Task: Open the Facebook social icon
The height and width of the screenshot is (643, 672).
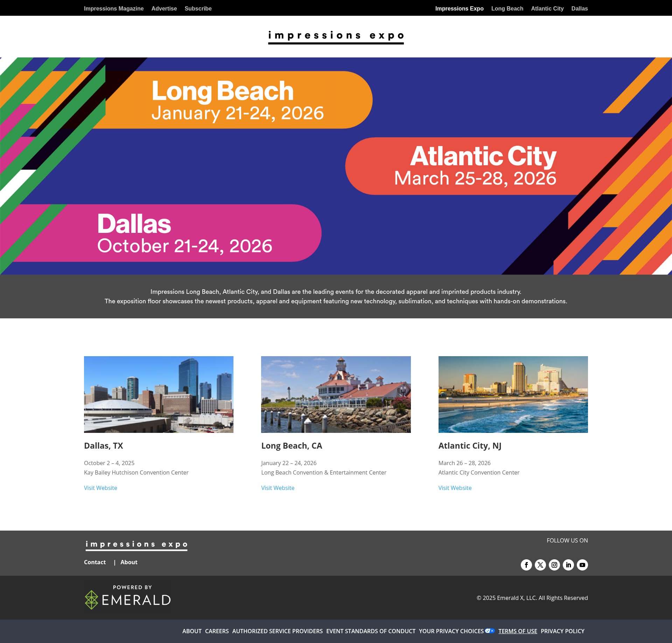Action: [x=526, y=565]
